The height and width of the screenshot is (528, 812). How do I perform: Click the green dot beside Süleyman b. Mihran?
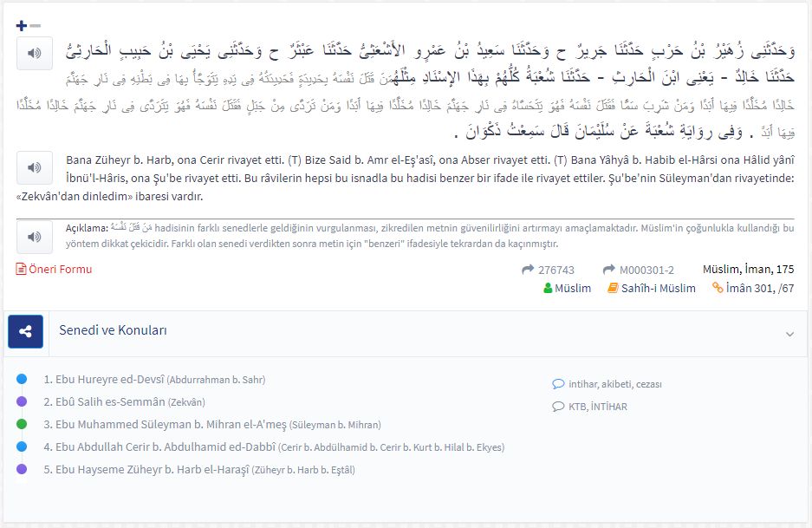click(x=22, y=424)
